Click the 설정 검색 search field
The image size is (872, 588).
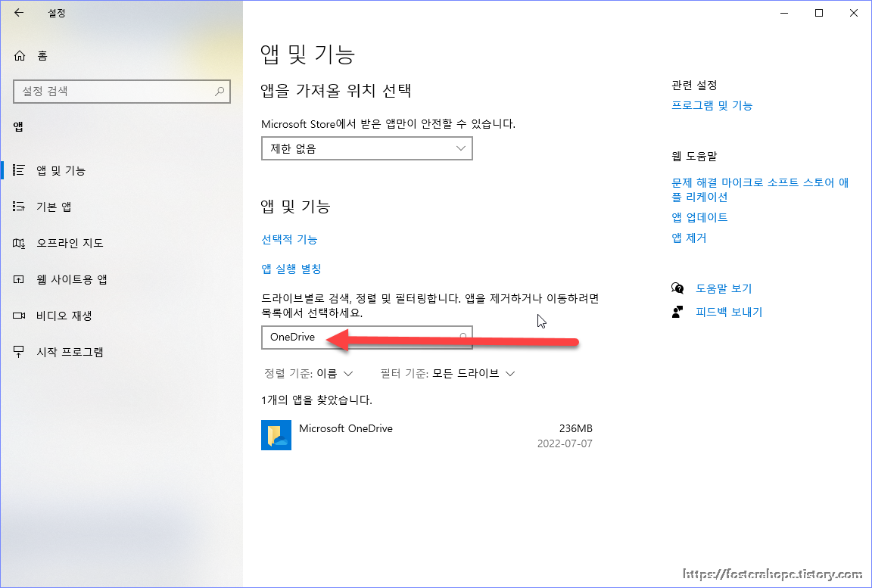tap(121, 91)
